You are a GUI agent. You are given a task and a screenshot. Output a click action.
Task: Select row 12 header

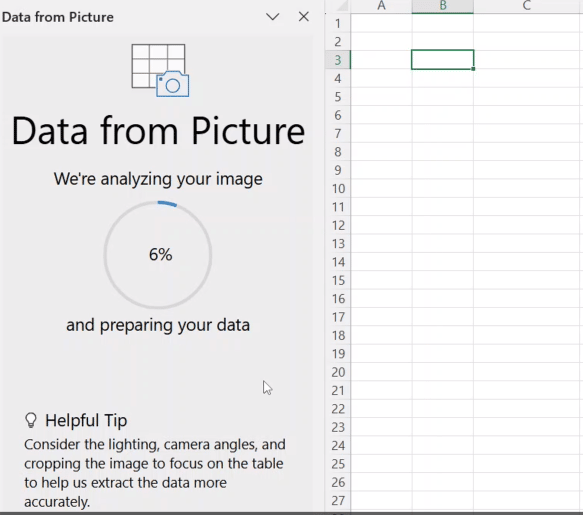[x=338, y=225]
